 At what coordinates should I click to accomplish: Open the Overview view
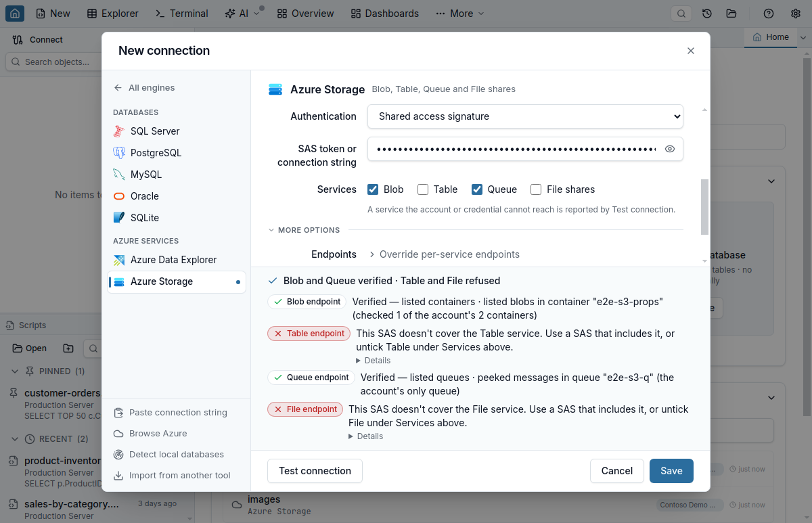(306, 13)
